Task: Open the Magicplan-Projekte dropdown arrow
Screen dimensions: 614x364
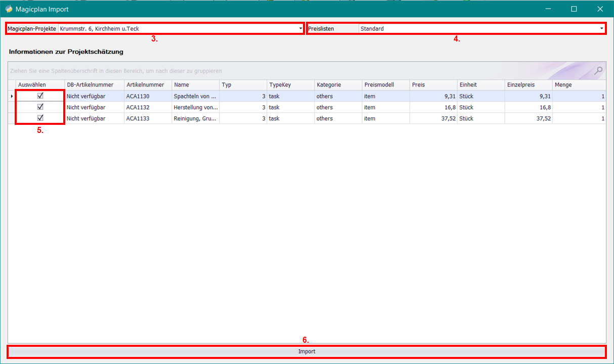Action: tap(300, 29)
